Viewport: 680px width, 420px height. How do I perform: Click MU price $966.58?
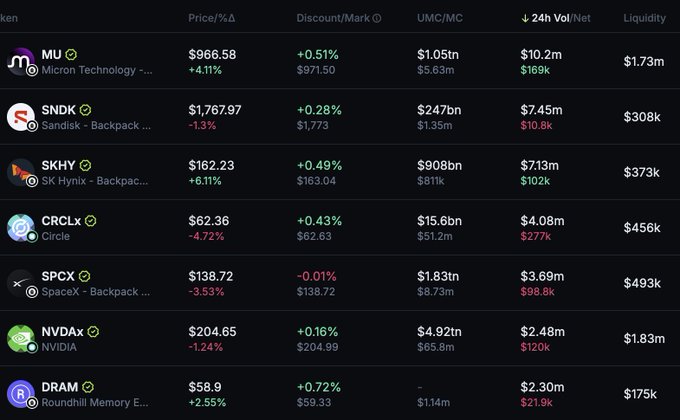(212, 55)
